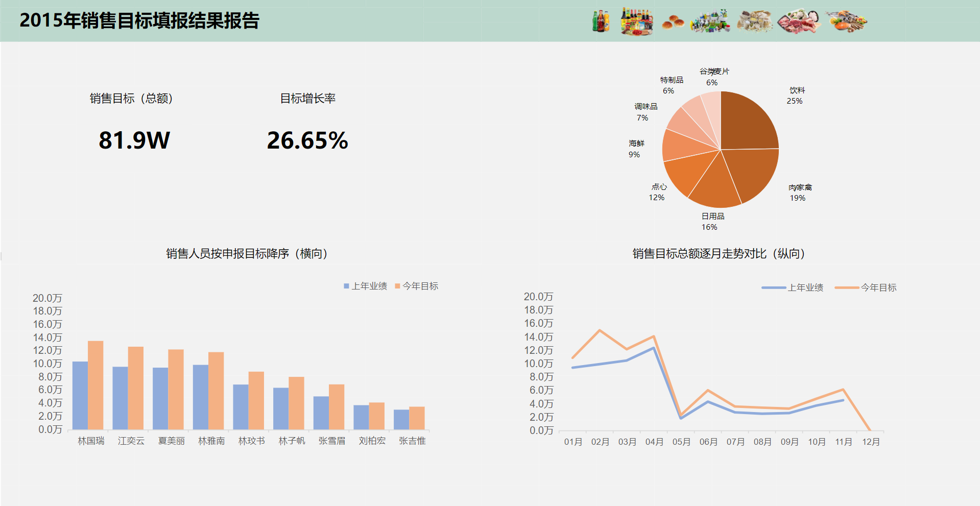This screenshot has width=980, height=506.
Task: Select 张雪眉's orange 今年目标 bar
Action: click(337, 407)
